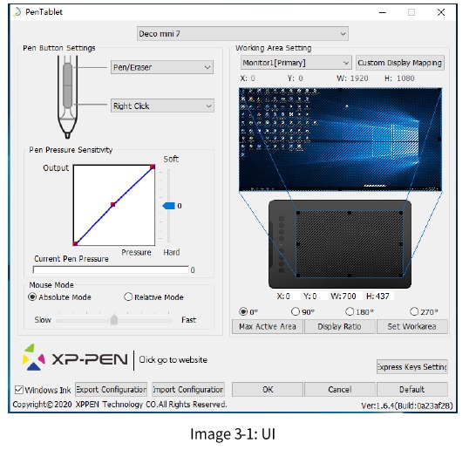Screen dimensions: 476x450
Task: Choose 0° rotation option
Action: pos(243,311)
